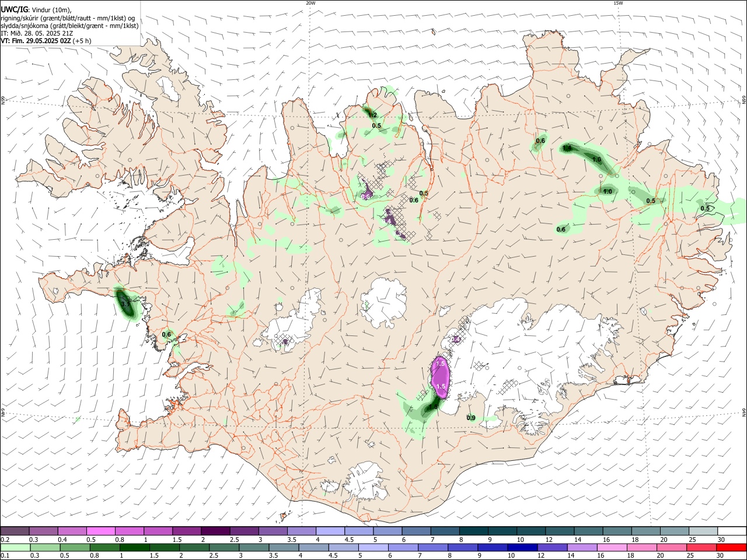
Task: Select the upper-row light gray swatch between 25 and 30
Action: coord(703,531)
